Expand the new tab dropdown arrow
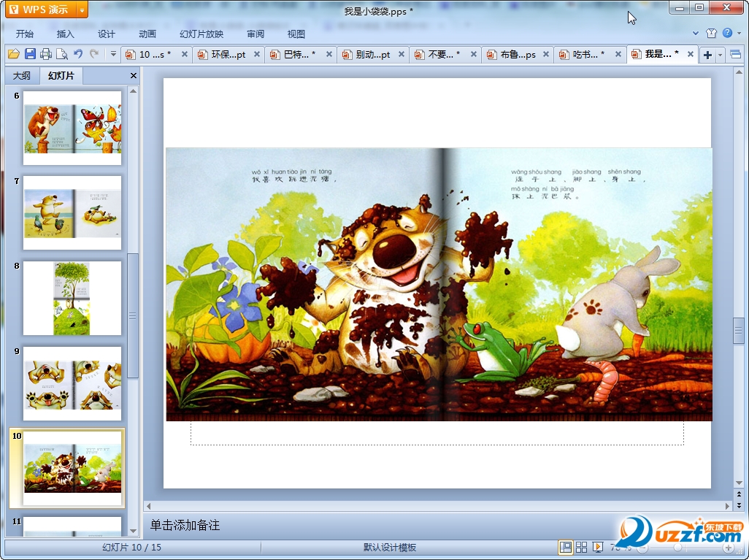The height and width of the screenshot is (560, 749). click(720, 55)
